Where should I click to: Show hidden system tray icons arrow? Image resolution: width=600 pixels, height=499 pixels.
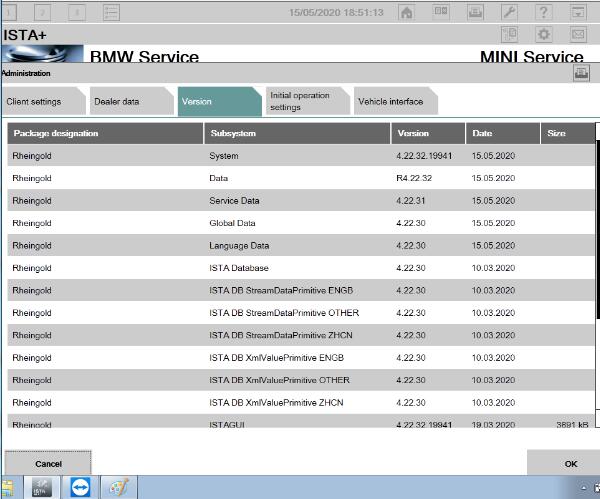coord(584,488)
